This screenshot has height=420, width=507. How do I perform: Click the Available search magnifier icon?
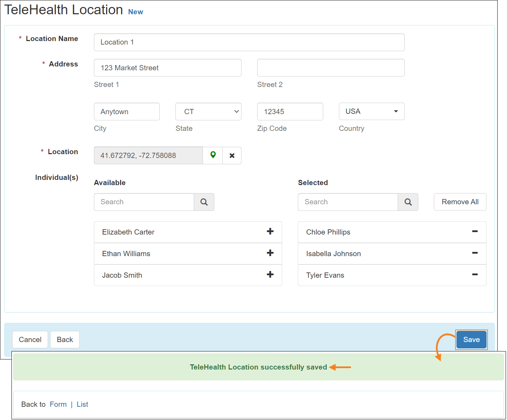point(204,202)
